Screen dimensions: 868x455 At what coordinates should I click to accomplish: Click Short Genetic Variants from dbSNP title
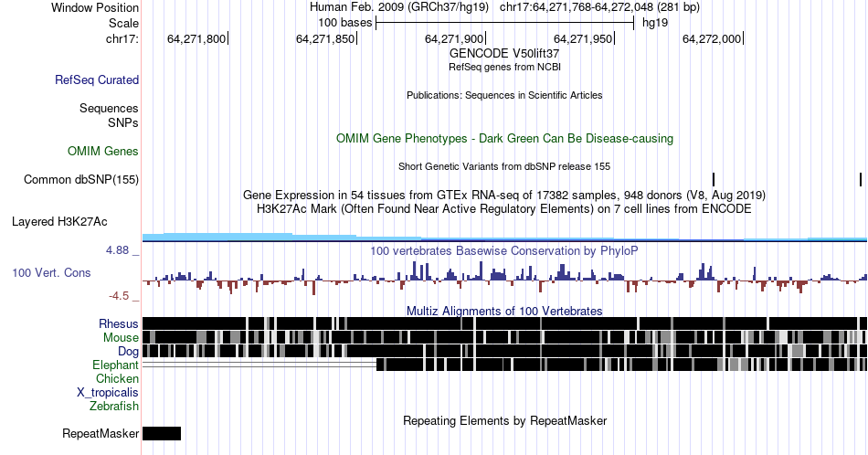tap(504, 166)
